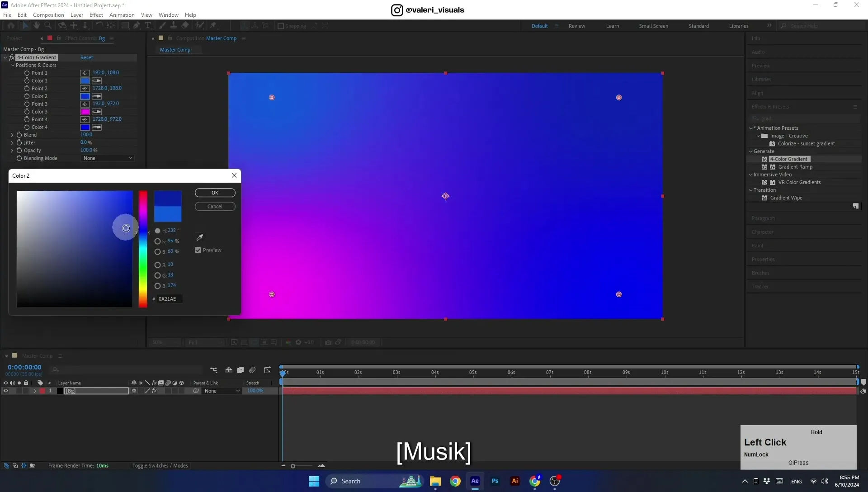Switch to the Libraries workspace
Image resolution: width=868 pixels, height=492 pixels.
point(739,26)
